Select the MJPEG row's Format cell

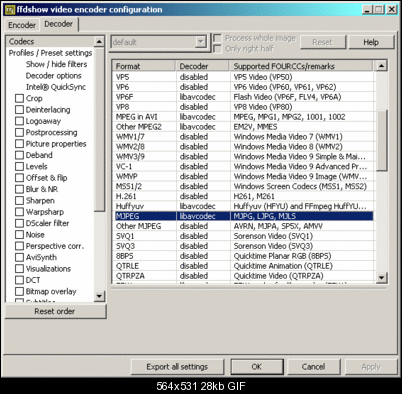pyautogui.click(x=145, y=216)
